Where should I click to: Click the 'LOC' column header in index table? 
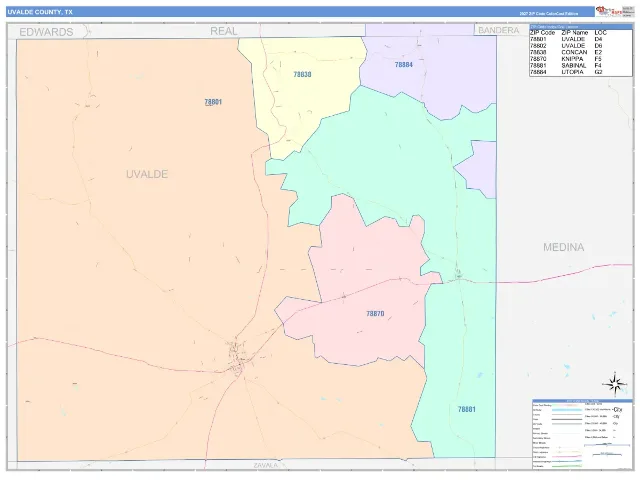tap(600, 33)
